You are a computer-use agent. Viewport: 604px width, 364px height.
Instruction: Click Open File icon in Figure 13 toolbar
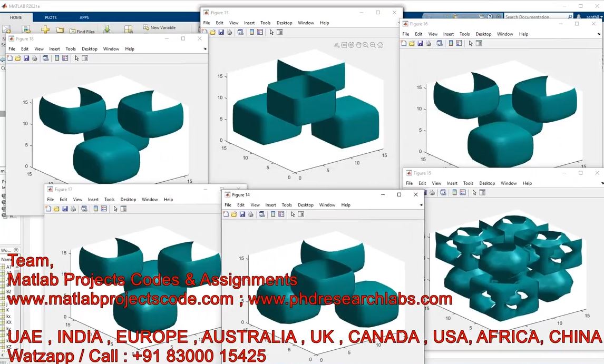[x=212, y=32]
